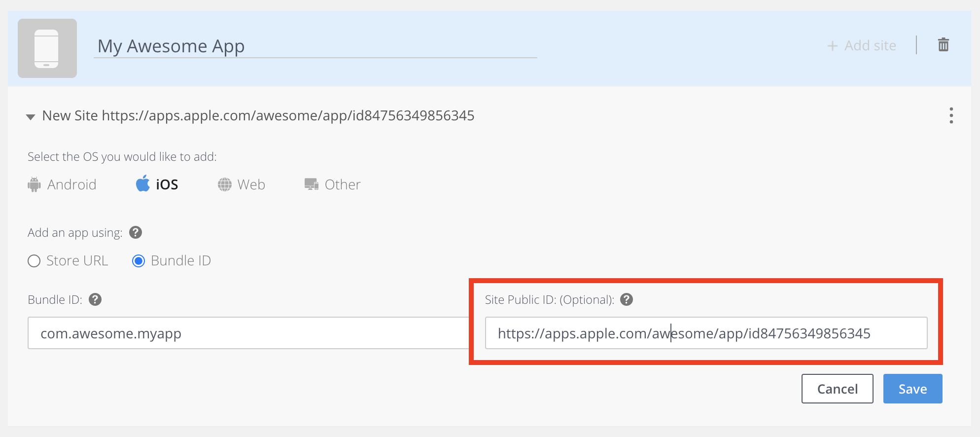Open the three-dot site options menu
This screenshot has width=980, height=437.
click(x=951, y=115)
